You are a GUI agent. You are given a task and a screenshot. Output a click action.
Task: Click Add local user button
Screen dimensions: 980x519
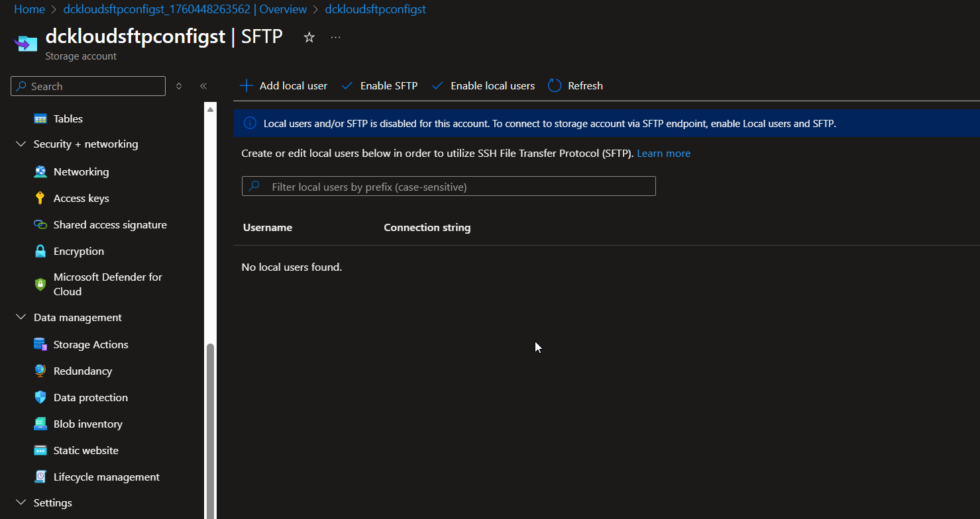point(284,86)
